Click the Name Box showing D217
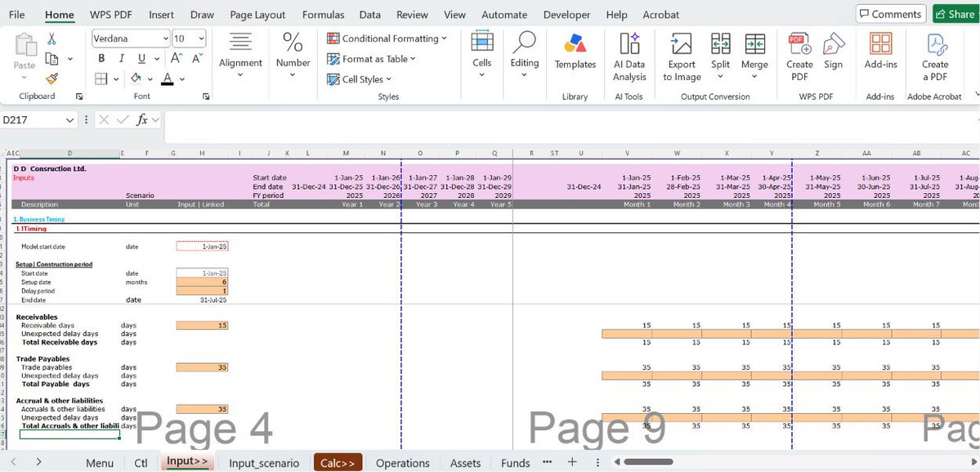The height and width of the screenshot is (472, 980). pos(33,120)
